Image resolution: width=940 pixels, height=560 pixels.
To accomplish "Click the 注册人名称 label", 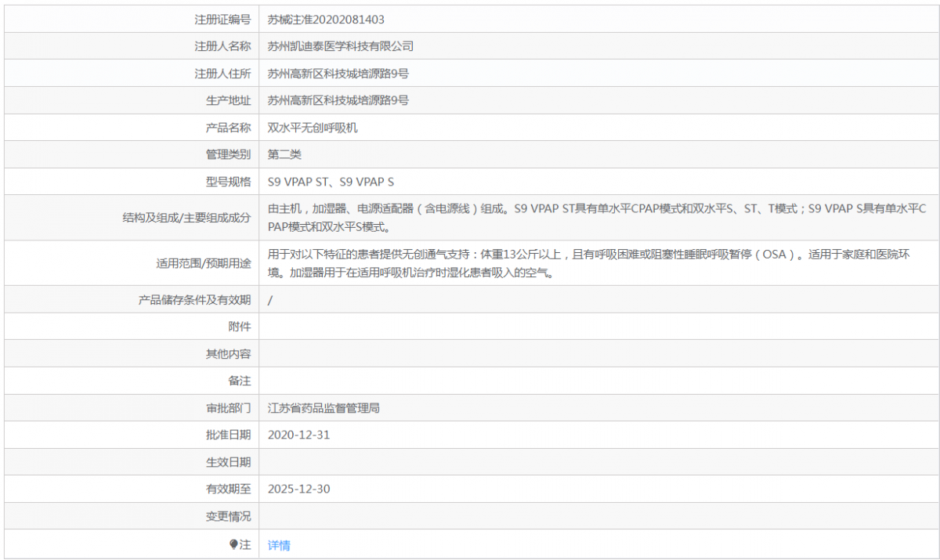I will tap(222, 46).
